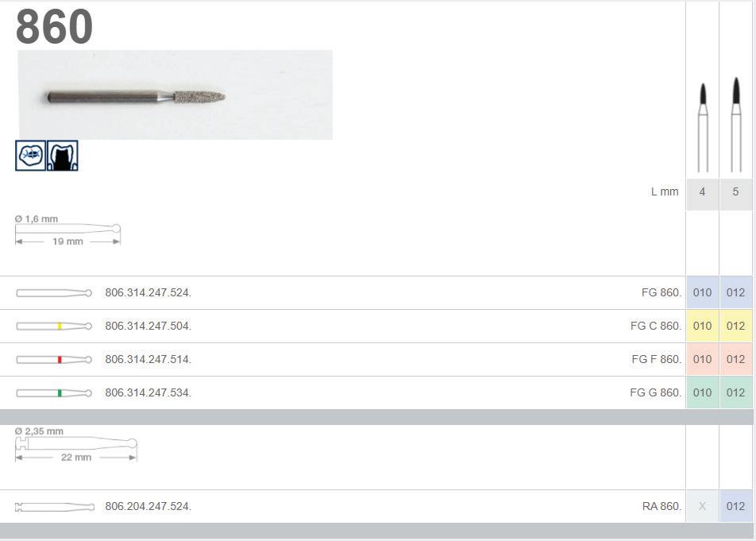756x541 pixels.
Task: Select red 010 cell for FG F 860
Action: coord(703,359)
